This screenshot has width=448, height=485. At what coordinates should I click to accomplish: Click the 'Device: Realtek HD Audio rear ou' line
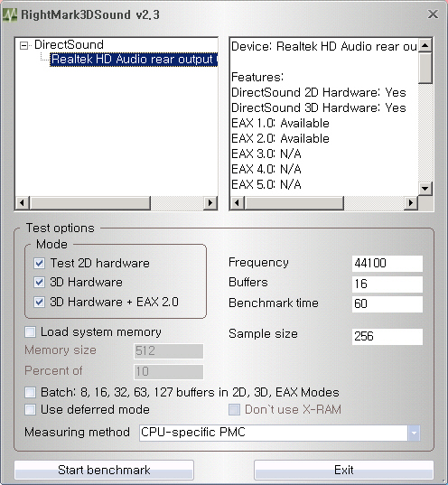(x=324, y=47)
